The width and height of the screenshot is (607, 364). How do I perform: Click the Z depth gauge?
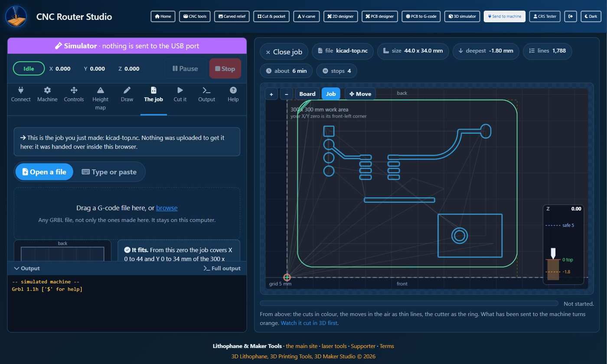pos(564,244)
